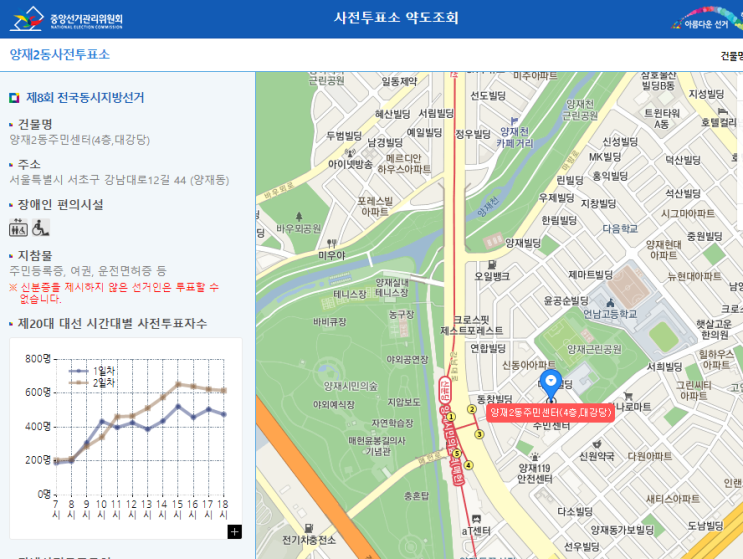The width and height of the screenshot is (743, 559).
Task: Click the 포레스빌 아파트 map label
Action: [x=375, y=206]
